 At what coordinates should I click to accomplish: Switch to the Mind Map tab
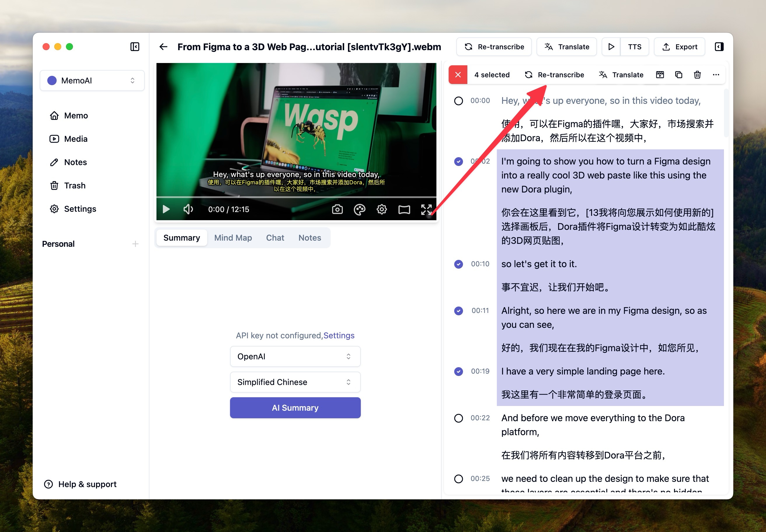[233, 237]
